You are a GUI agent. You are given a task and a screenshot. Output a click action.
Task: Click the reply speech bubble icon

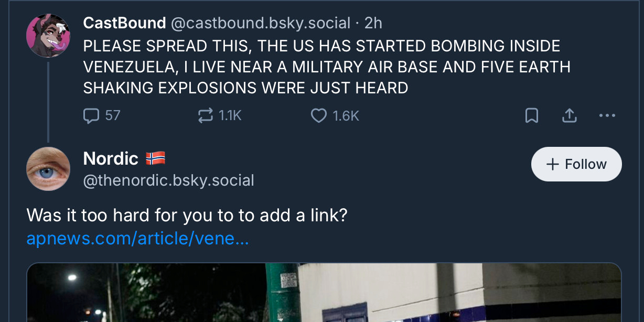[x=91, y=115]
